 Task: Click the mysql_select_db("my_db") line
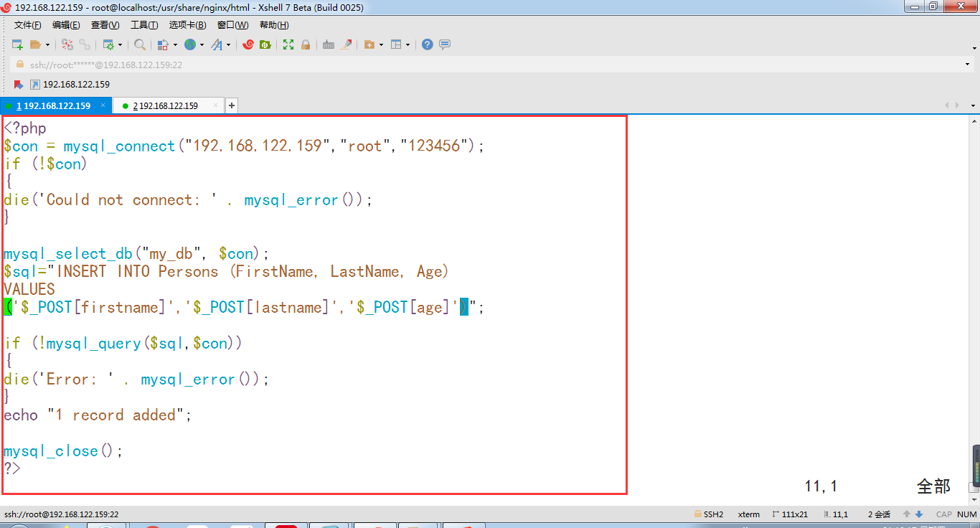(x=136, y=254)
